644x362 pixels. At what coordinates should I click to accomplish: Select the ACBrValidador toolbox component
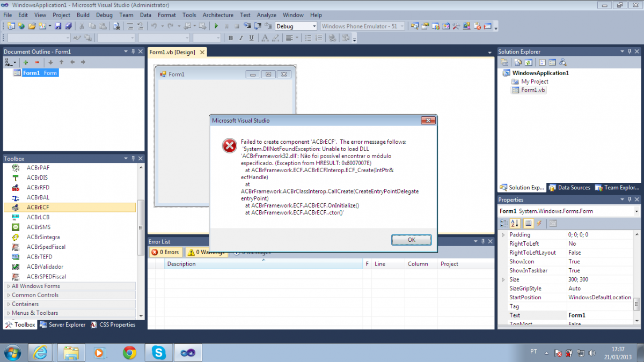70,267
